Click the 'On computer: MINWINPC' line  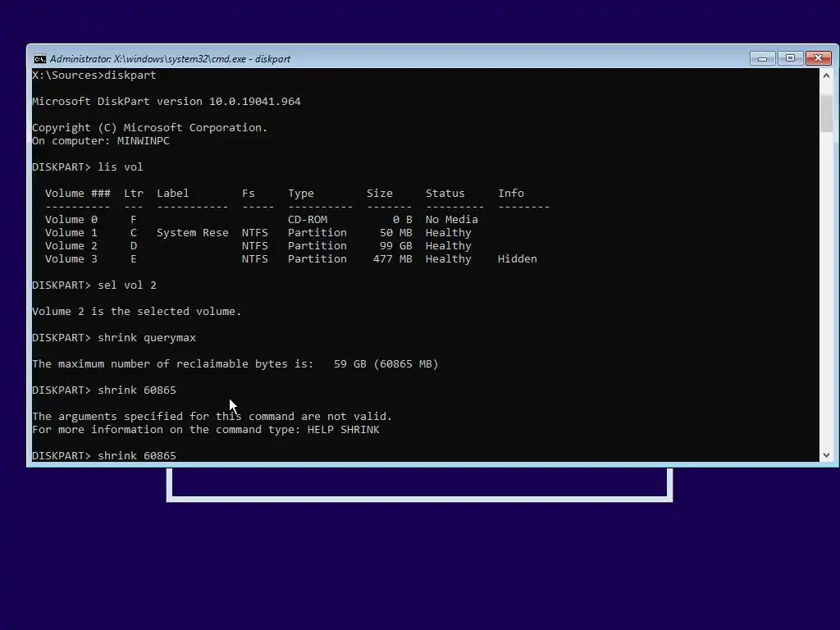(x=101, y=141)
